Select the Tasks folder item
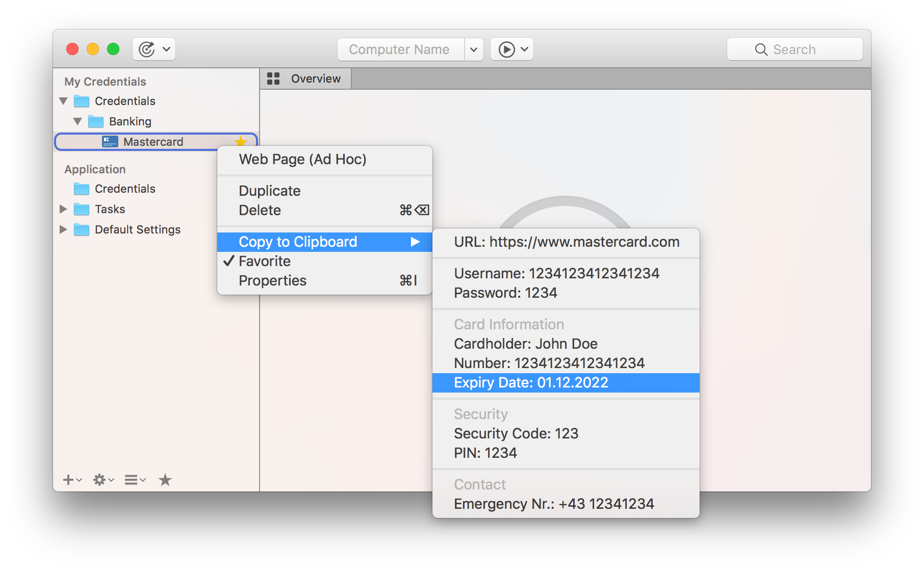The width and height of the screenshot is (924, 571). (x=110, y=209)
